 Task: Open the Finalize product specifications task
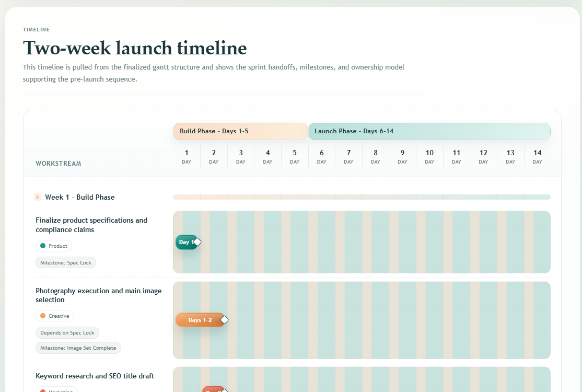91,225
